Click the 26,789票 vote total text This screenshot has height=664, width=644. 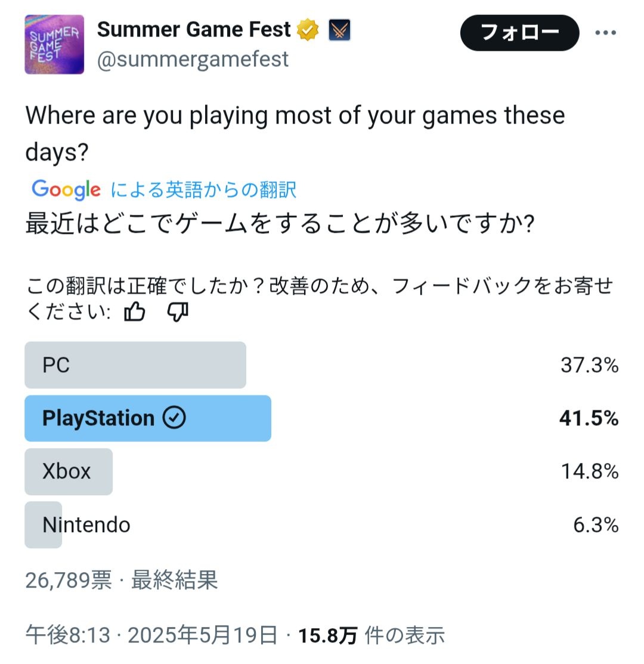tap(69, 580)
